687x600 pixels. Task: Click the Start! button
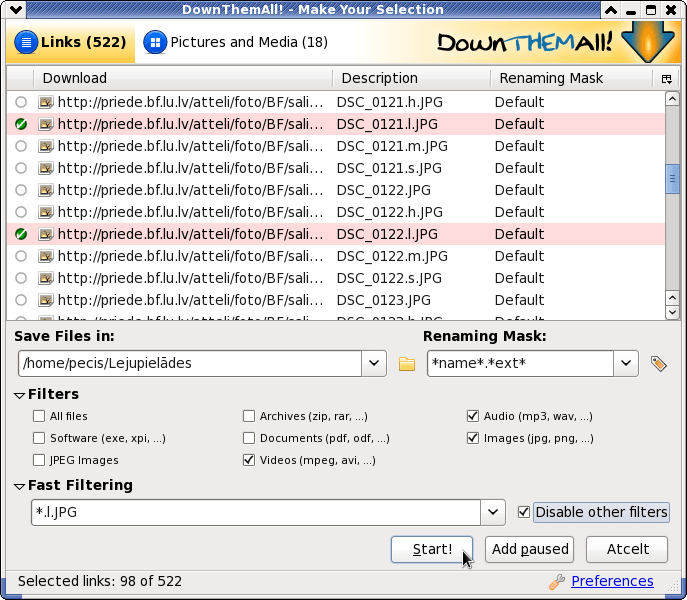[432, 549]
